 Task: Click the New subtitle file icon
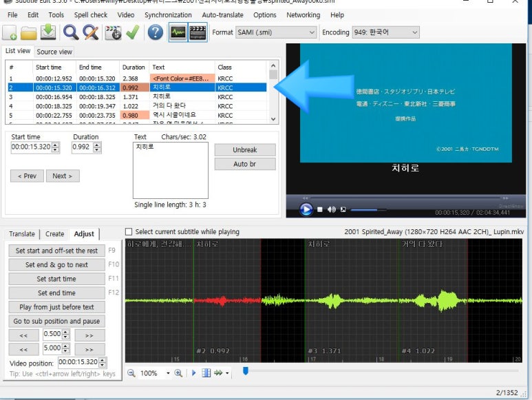tap(10, 32)
